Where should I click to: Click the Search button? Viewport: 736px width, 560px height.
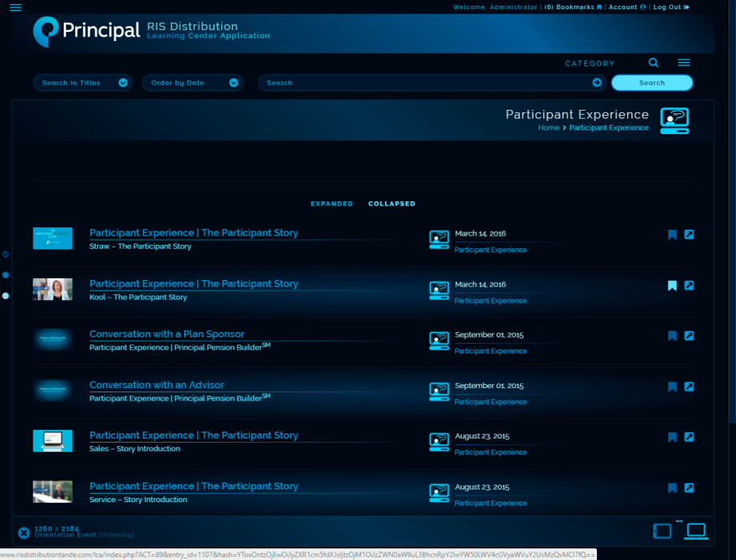tap(652, 83)
